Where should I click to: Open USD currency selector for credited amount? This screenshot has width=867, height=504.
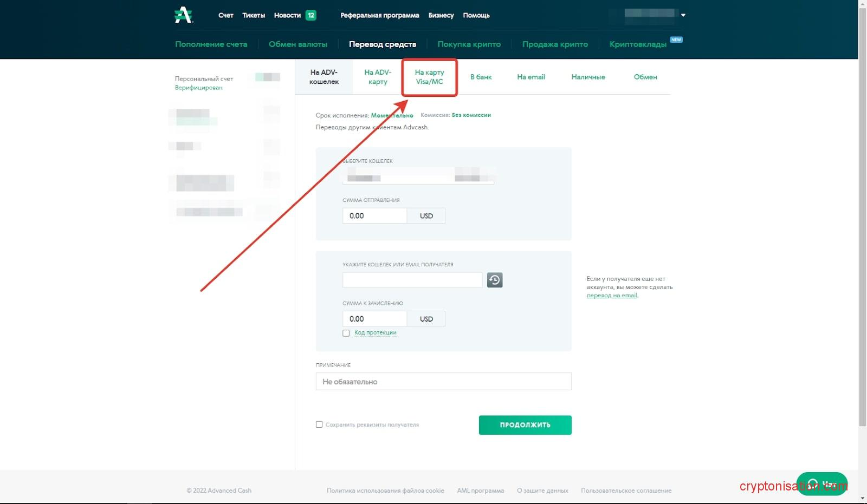click(x=426, y=319)
